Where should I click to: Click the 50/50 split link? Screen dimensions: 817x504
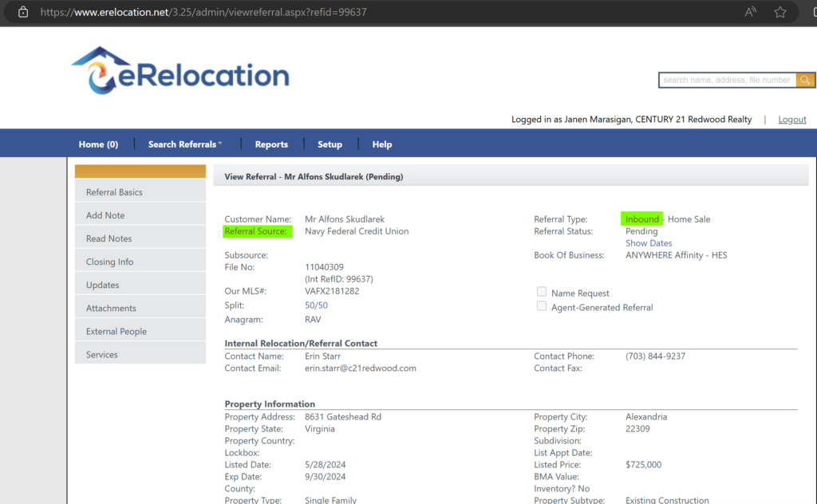[x=316, y=305]
